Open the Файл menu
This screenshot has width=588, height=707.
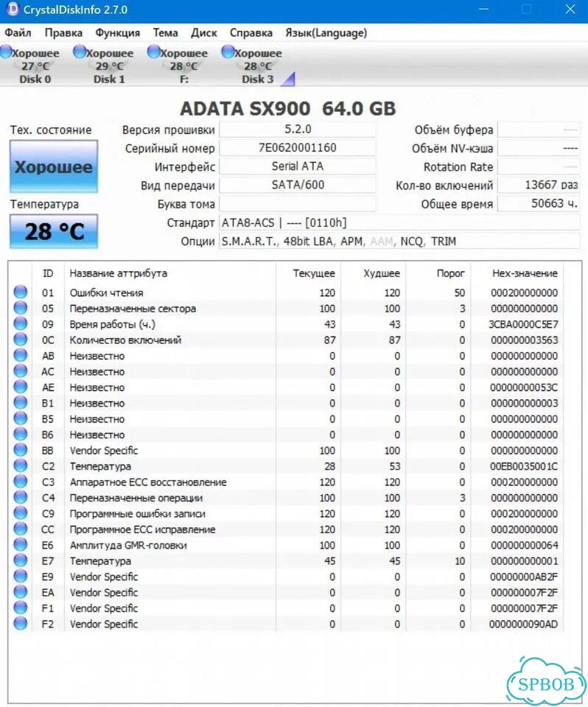tap(18, 33)
